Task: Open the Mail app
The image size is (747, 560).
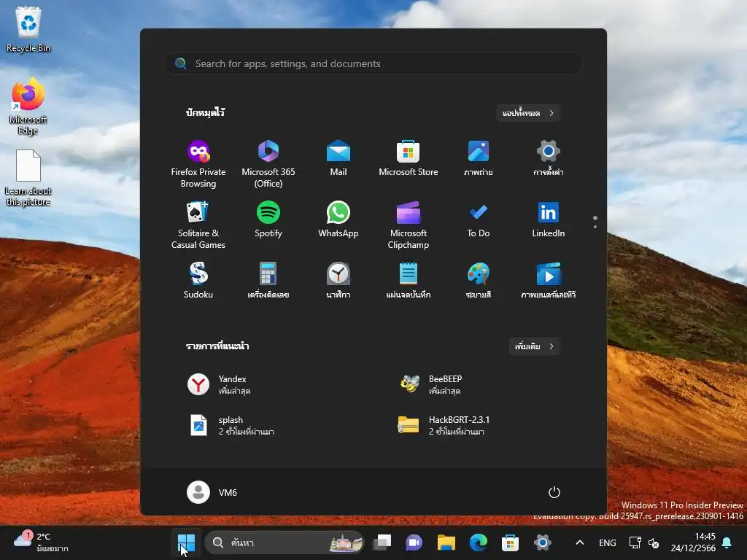Action: [338, 159]
